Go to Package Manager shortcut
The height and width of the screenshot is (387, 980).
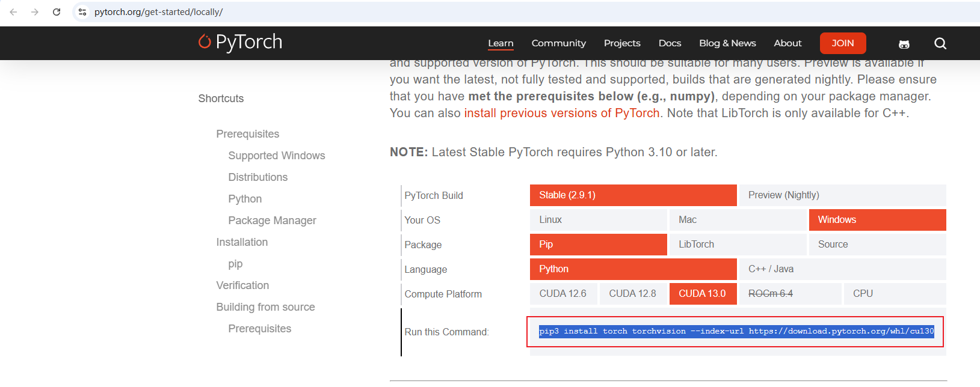click(x=272, y=221)
